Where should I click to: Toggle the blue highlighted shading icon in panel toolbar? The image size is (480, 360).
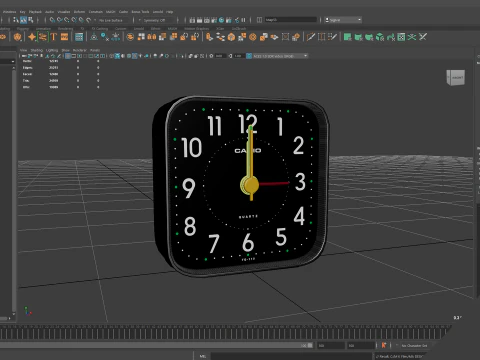(x=117, y=56)
